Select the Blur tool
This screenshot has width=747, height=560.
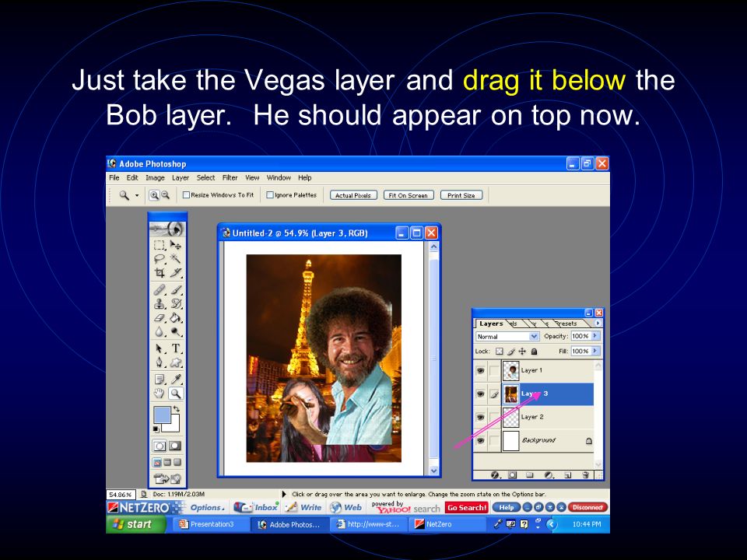(x=160, y=332)
